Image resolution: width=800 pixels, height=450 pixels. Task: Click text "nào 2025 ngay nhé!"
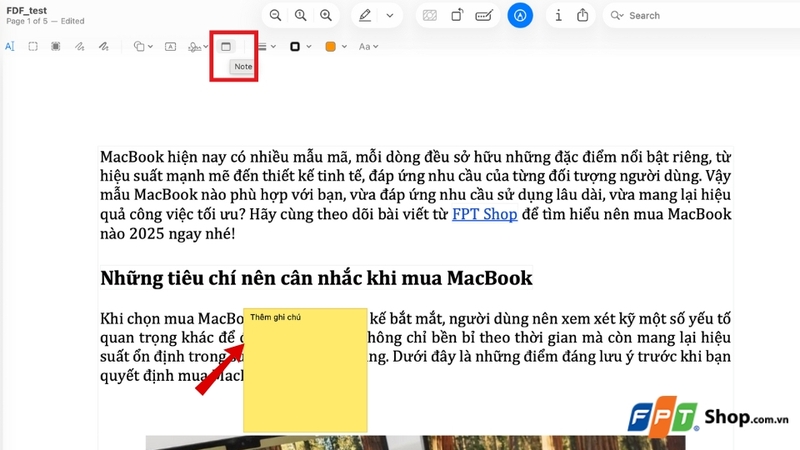[x=167, y=234]
